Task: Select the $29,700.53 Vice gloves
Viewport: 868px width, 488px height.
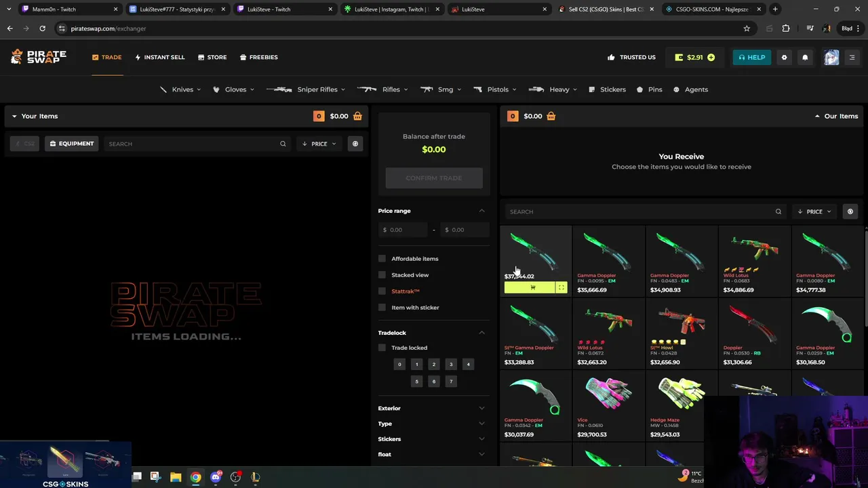Action: pos(608,407)
